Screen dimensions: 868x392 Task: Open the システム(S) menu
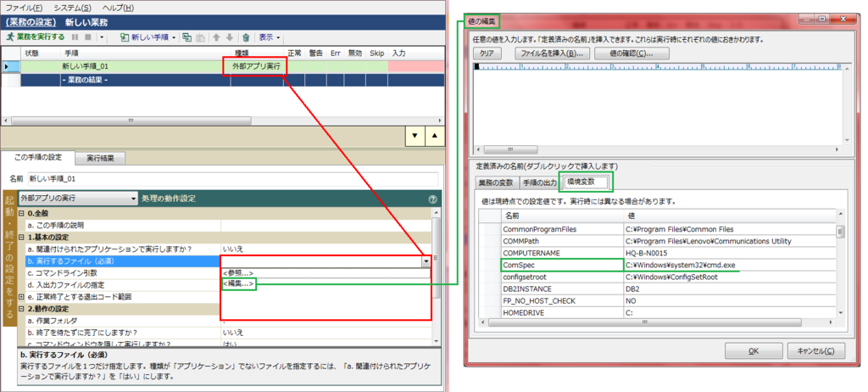(73, 8)
